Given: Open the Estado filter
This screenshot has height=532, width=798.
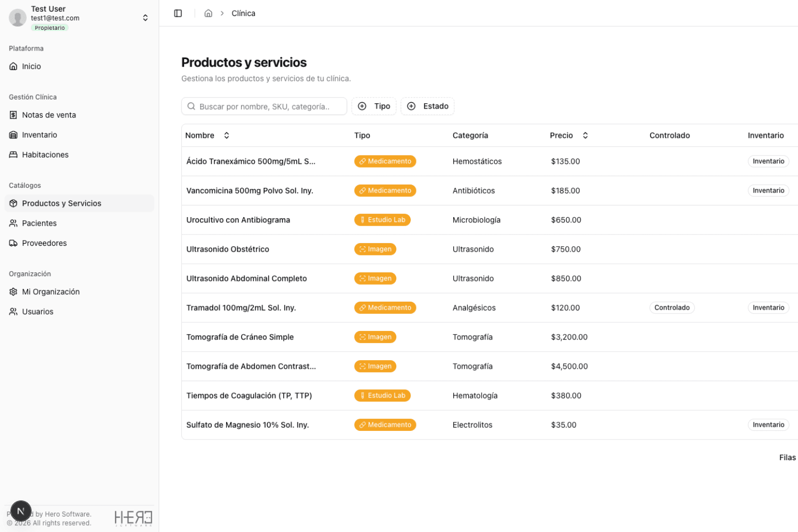Looking at the screenshot, I should point(427,106).
